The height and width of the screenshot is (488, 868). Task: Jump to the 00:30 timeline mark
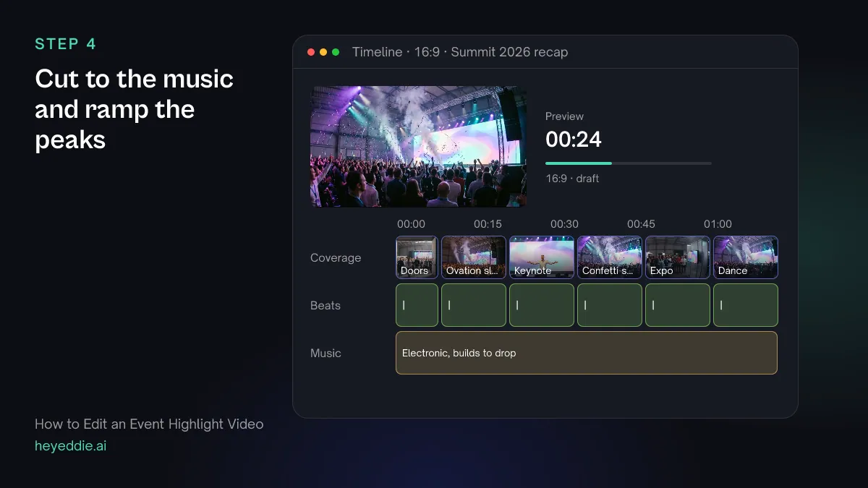564,224
